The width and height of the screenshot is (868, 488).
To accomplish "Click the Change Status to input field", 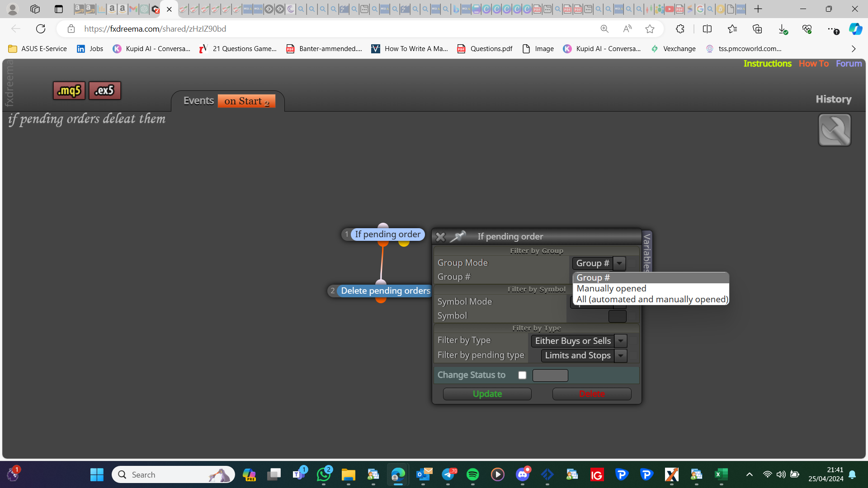I will pyautogui.click(x=550, y=375).
